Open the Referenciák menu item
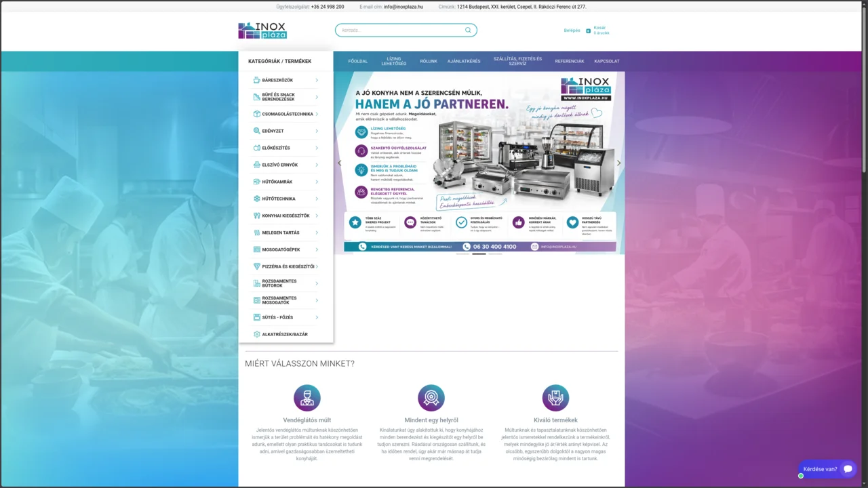Screen dimensions: 868x488 click(x=570, y=61)
